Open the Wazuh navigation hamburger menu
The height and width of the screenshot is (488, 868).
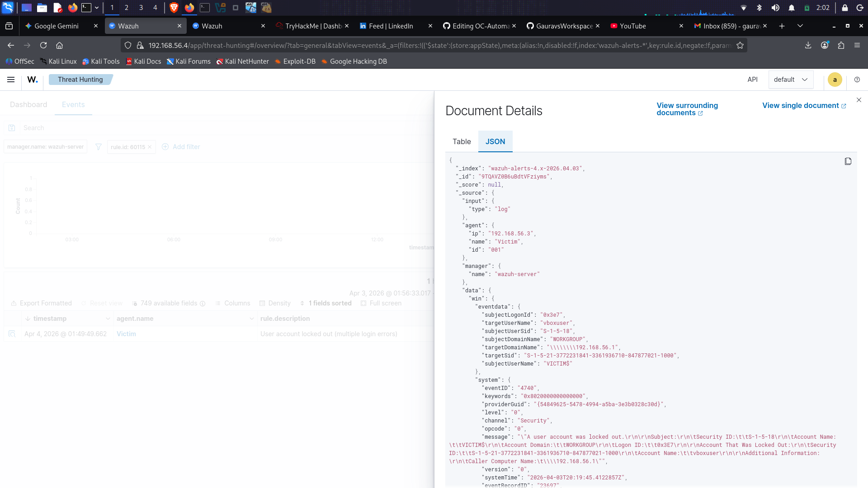(10, 80)
